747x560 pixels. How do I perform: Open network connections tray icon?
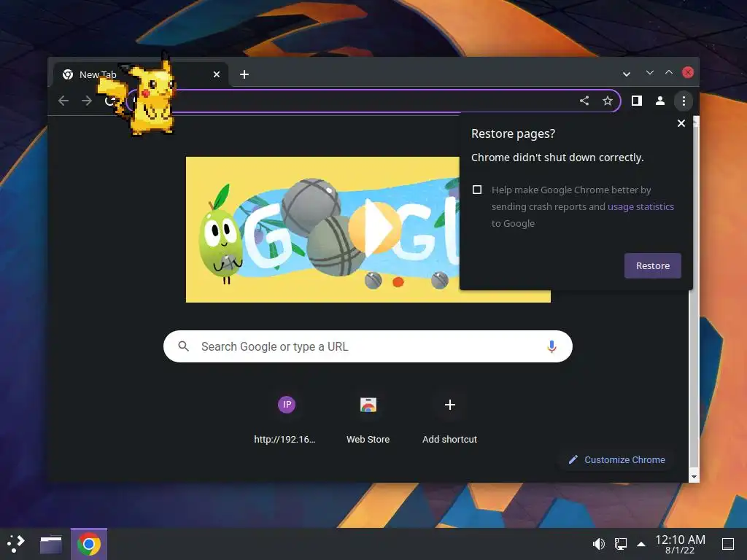(620, 544)
